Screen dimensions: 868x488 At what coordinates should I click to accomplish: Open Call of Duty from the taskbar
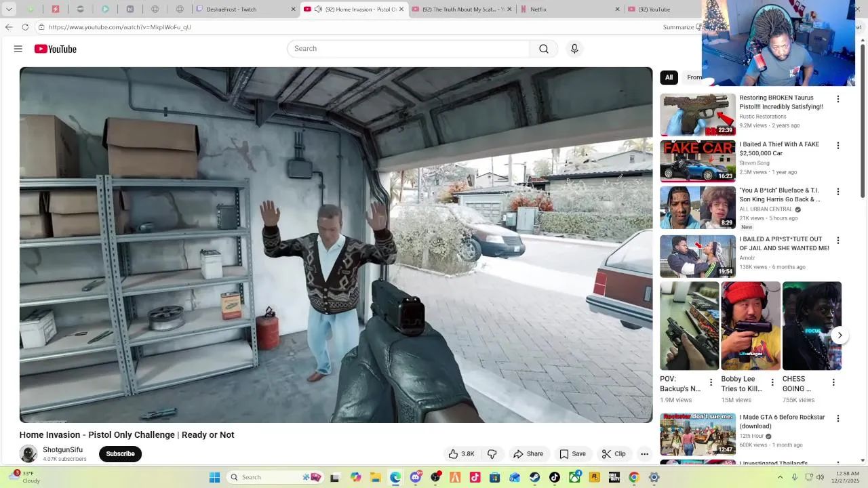tap(614, 477)
